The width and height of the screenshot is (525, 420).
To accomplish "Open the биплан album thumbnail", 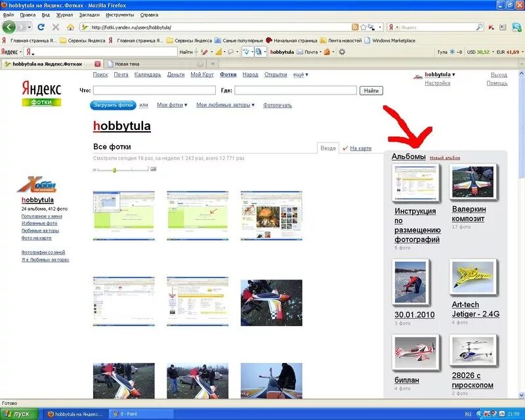I will pyautogui.click(x=415, y=352).
